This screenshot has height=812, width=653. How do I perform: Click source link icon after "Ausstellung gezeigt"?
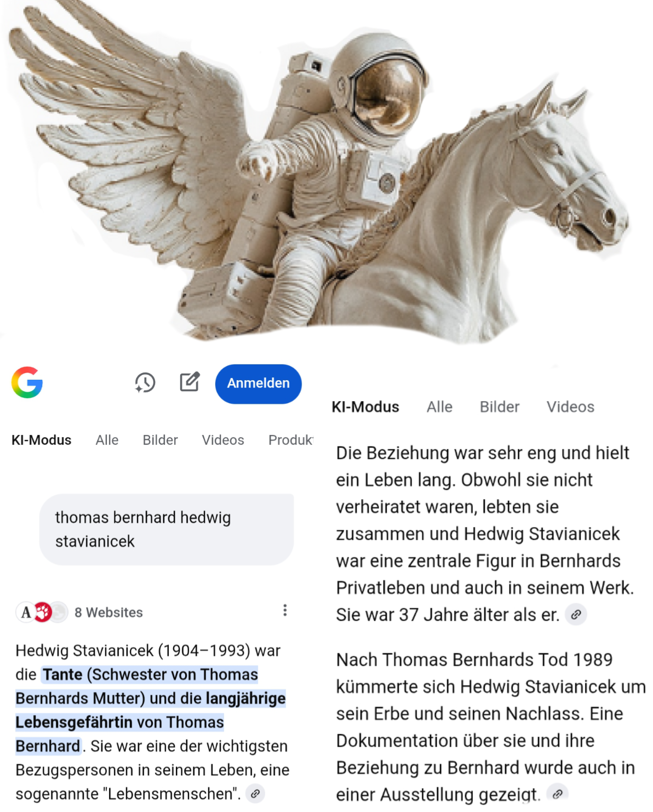coord(558,793)
